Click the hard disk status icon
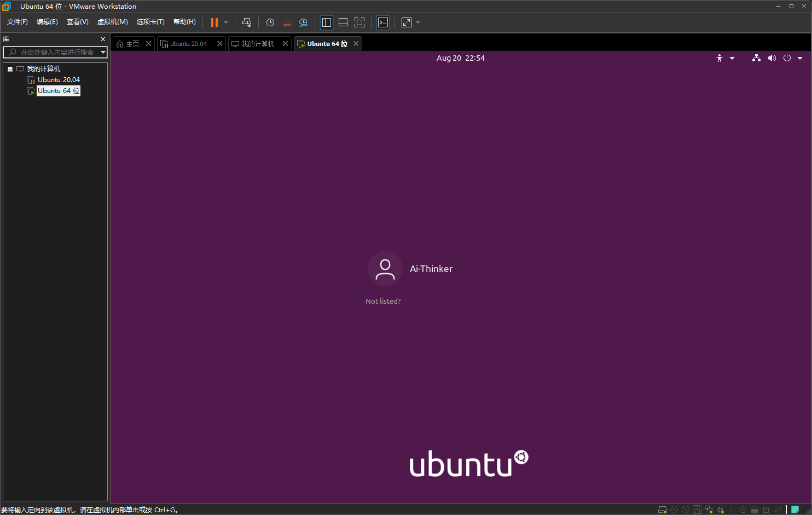Screen dimensions: 812x515 [662, 510]
